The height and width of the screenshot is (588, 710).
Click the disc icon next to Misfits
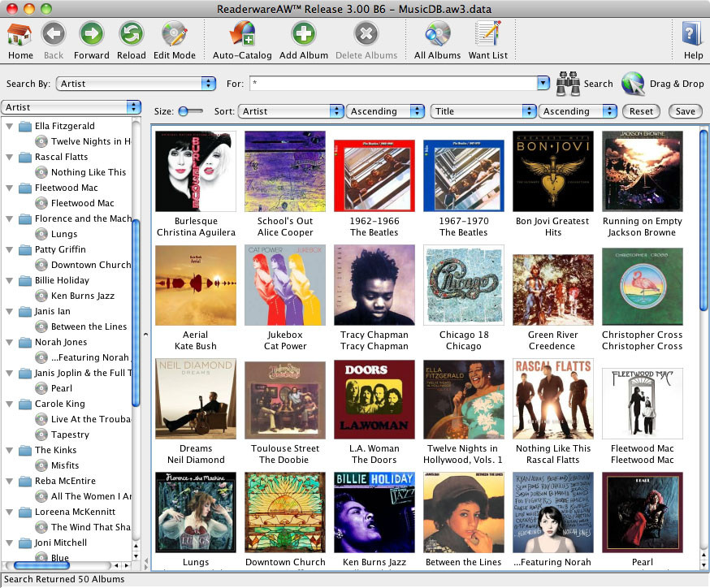point(41,465)
